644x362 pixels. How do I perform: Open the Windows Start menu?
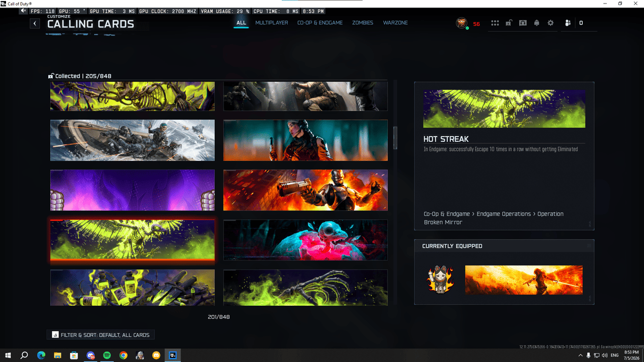click(8, 355)
